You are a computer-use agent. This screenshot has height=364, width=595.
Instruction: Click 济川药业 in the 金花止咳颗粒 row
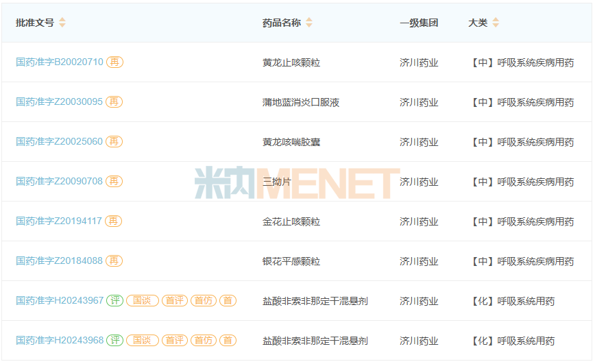coord(419,221)
